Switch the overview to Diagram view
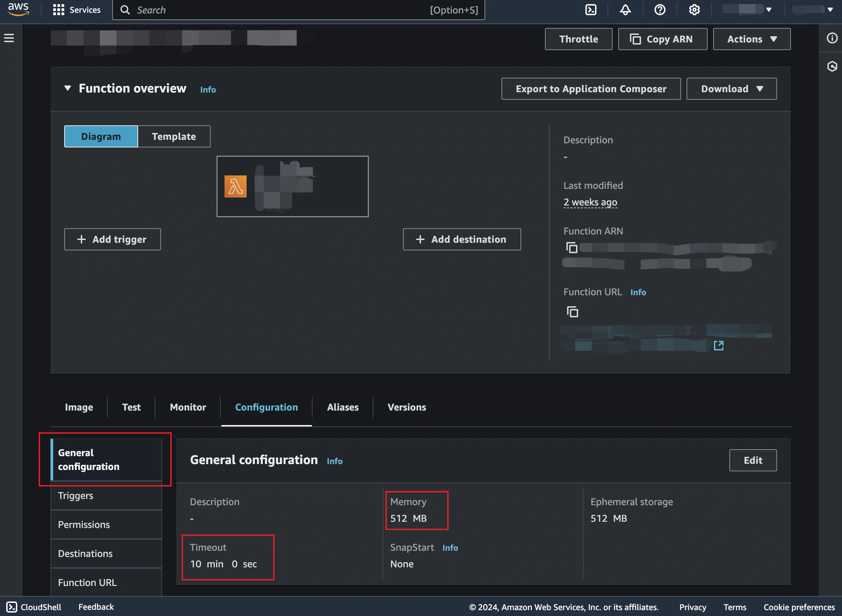Viewport: 842px width, 616px height. 101,136
